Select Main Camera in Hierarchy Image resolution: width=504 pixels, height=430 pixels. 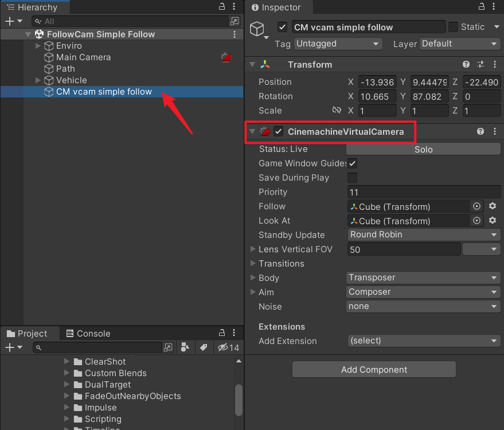pos(84,57)
